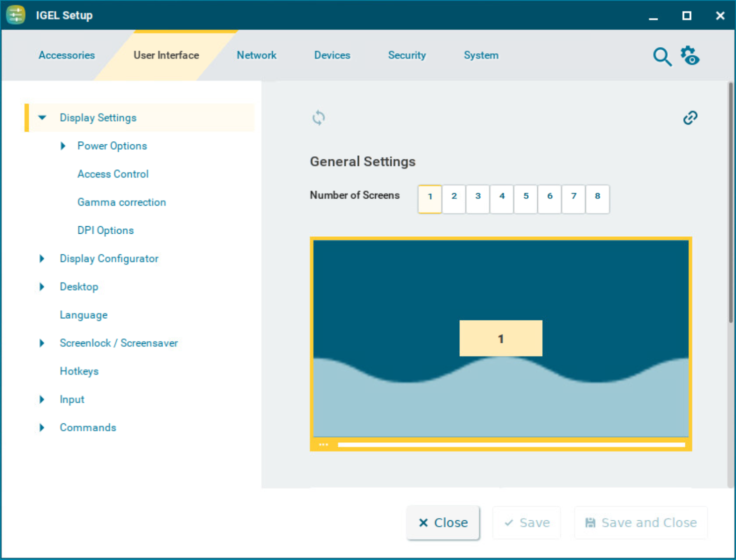The width and height of the screenshot is (736, 560).
Task: Select screen 1 in the monitor preview
Action: pyautogui.click(x=501, y=338)
